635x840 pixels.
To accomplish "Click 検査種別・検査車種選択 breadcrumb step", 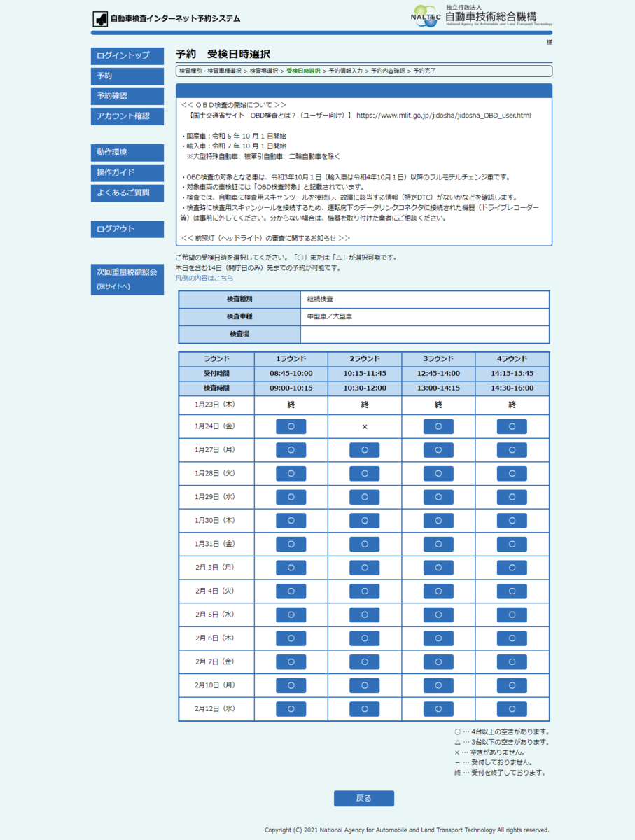I will [x=210, y=71].
